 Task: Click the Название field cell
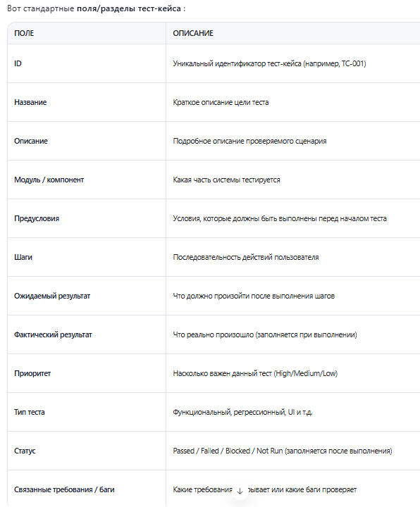[87, 102]
